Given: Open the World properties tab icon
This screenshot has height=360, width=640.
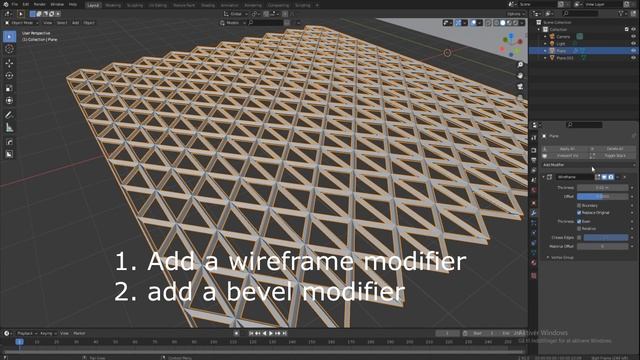Looking at the screenshot, I should point(533,190).
